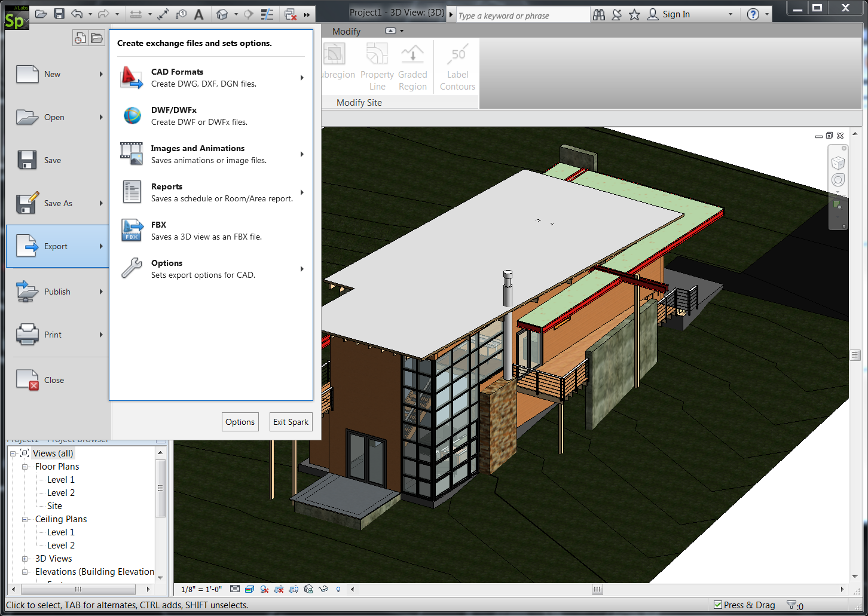
Task: Toggle the Press & Drag checkbox
Action: 718,605
